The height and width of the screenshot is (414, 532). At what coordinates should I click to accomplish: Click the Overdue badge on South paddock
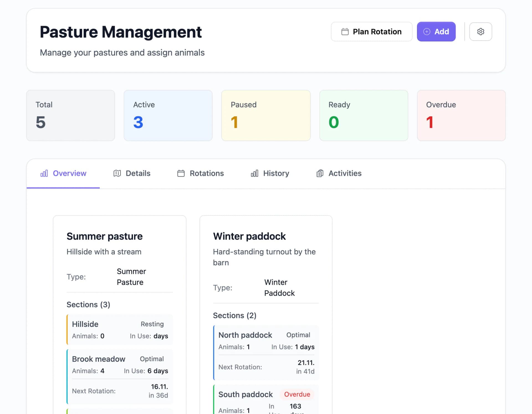297,394
